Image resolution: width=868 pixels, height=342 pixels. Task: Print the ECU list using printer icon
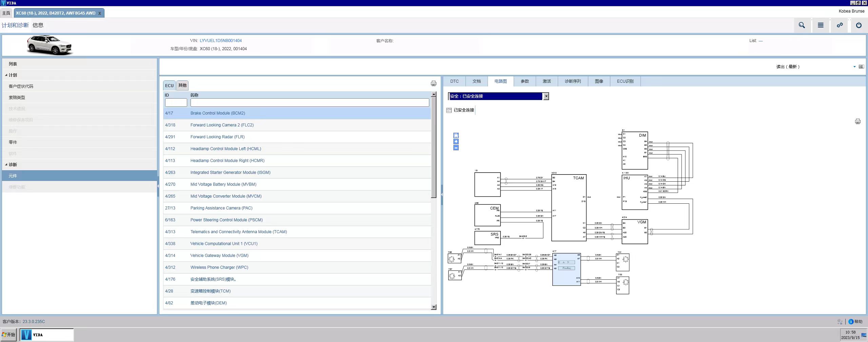pyautogui.click(x=433, y=83)
